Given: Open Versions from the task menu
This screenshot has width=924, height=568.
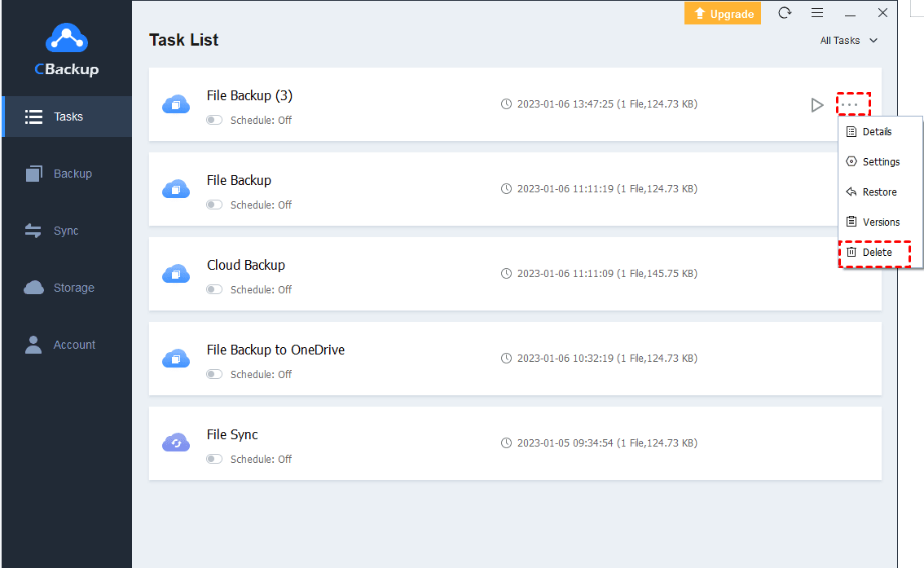Looking at the screenshot, I should pyautogui.click(x=880, y=222).
